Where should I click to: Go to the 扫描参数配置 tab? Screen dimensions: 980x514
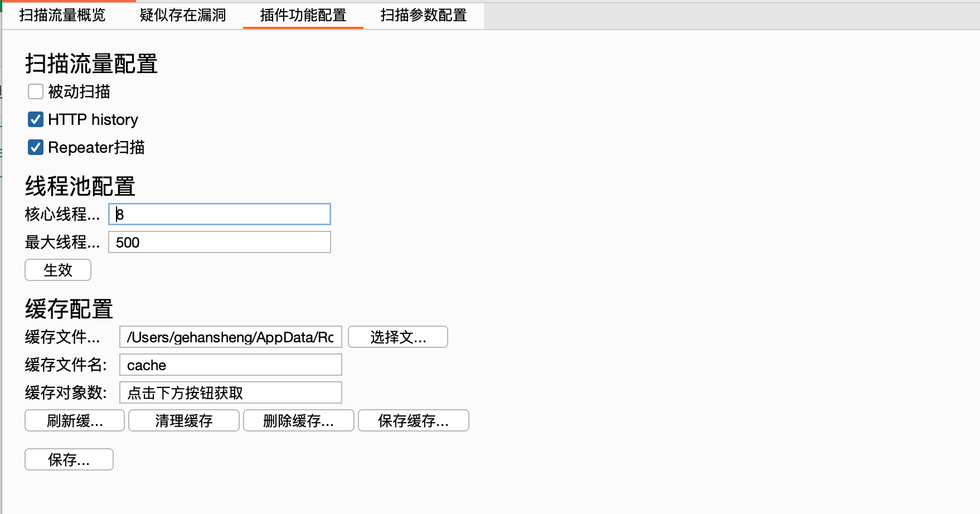424,15
